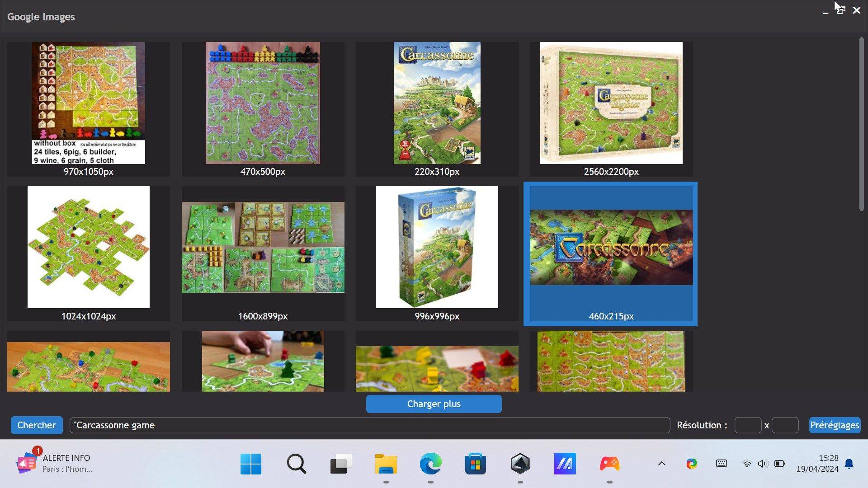Open the ALERTE INFO news widget
This screenshot has width=868, height=488.
click(54, 463)
